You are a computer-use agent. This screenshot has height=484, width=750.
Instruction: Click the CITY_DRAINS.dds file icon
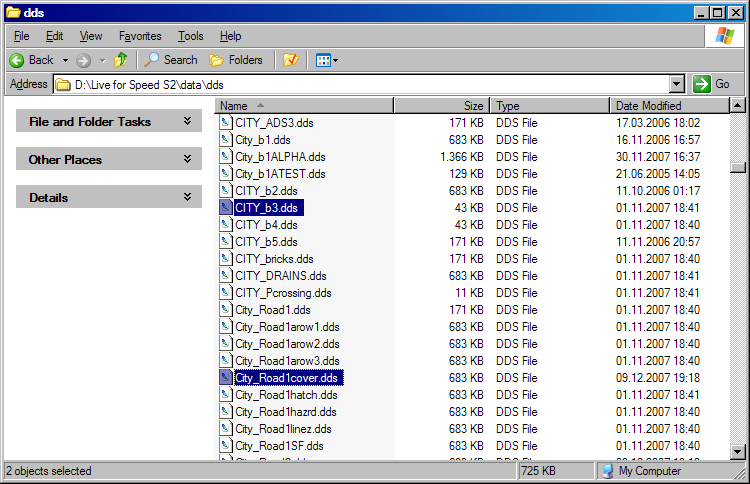[x=226, y=275]
